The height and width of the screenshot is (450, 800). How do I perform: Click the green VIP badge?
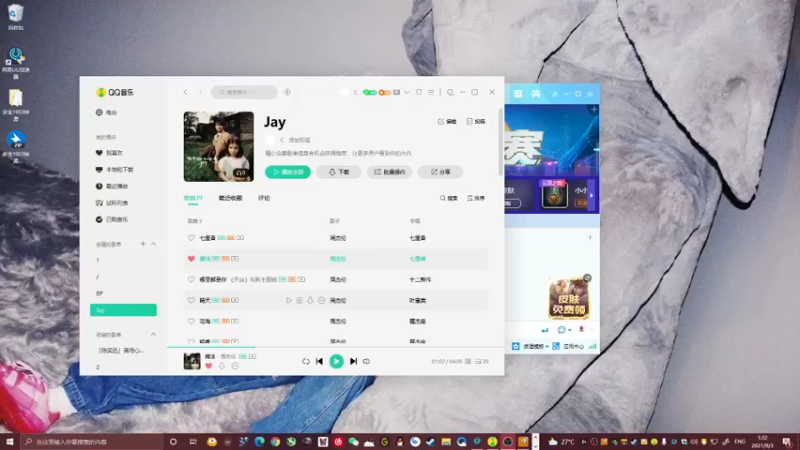click(x=369, y=92)
